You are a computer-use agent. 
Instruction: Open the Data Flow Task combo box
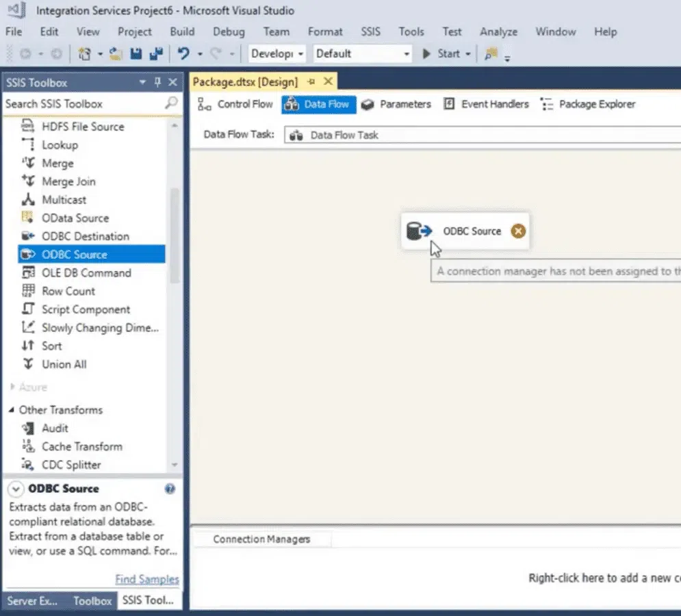(482, 135)
